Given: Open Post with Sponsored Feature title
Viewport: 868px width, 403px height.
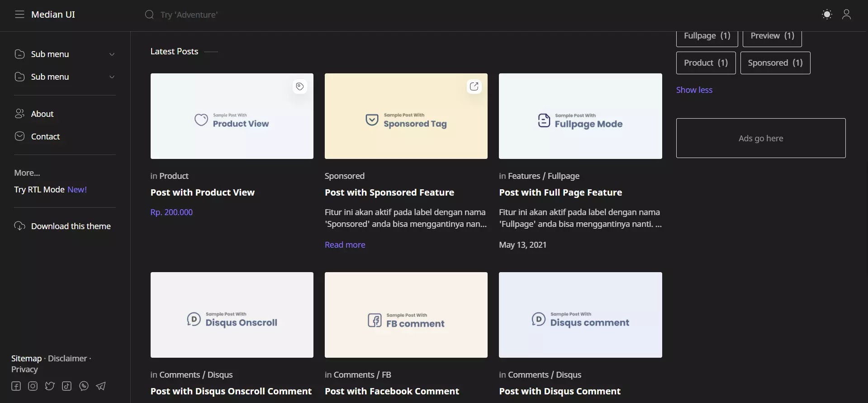Looking at the screenshot, I should point(389,192).
